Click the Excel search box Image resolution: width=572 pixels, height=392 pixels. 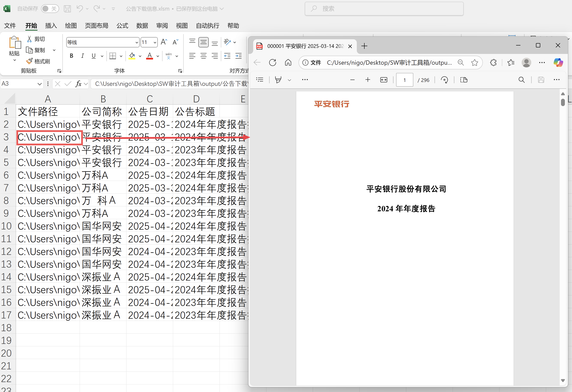tap(384, 9)
